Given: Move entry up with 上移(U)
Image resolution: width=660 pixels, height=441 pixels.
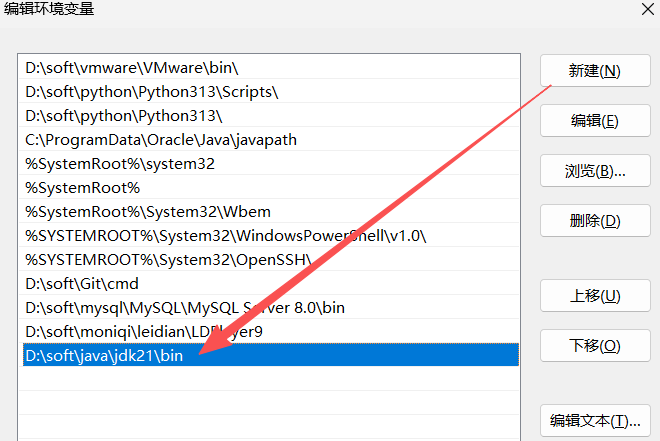Looking at the screenshot, I should 595,296.
